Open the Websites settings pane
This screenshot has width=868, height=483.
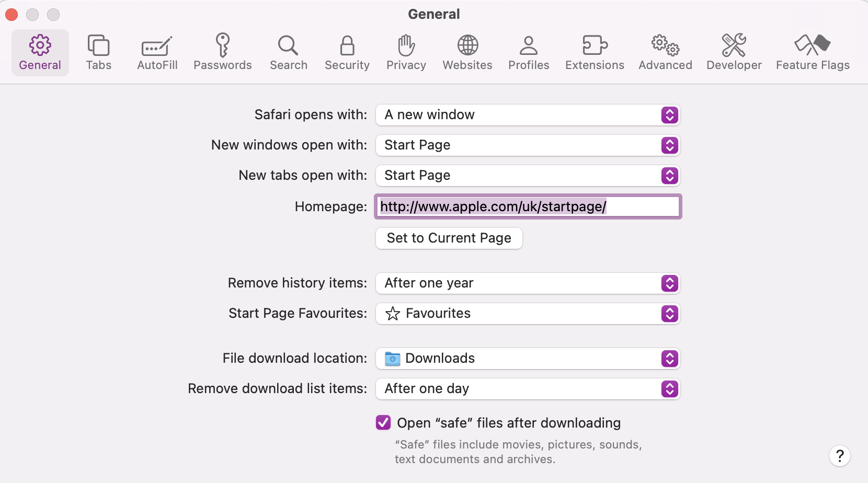coord(467,52)
